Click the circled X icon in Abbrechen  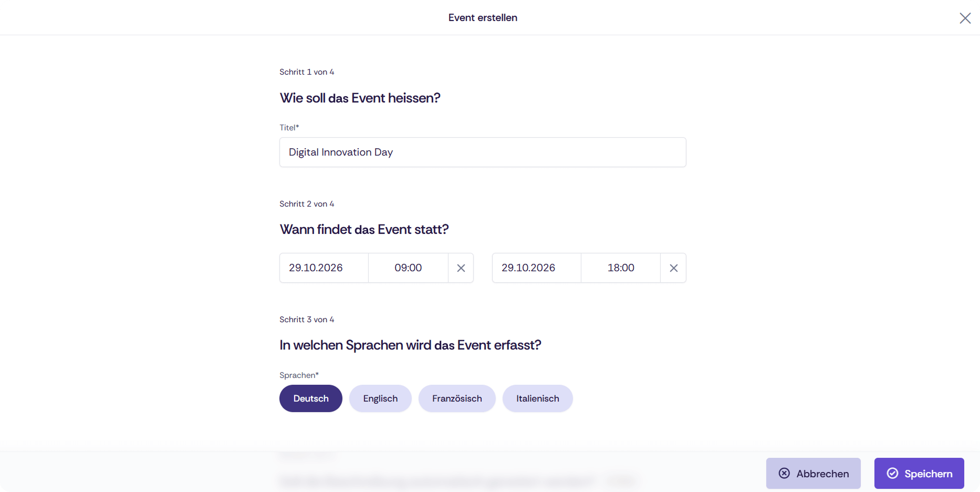(784, 473)
